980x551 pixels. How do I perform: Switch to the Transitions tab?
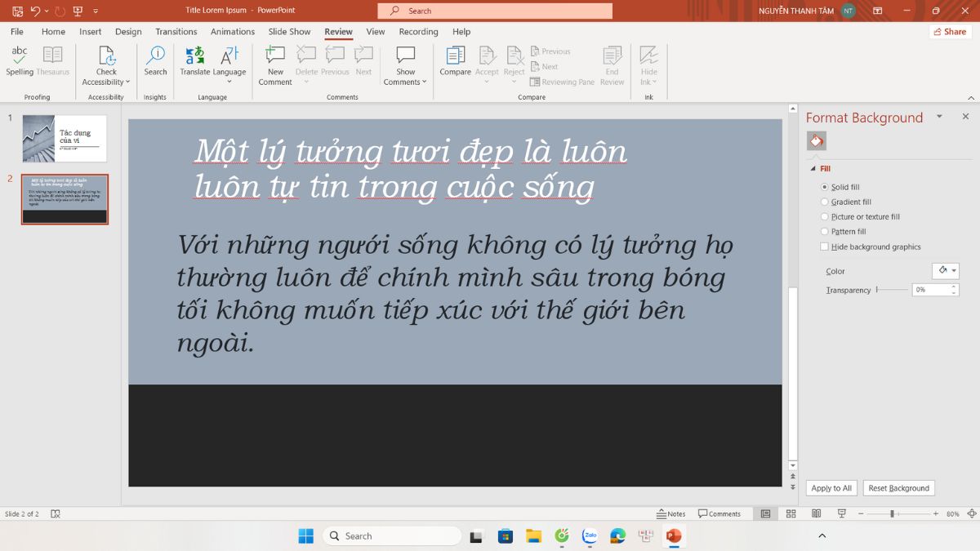point(176,32)
